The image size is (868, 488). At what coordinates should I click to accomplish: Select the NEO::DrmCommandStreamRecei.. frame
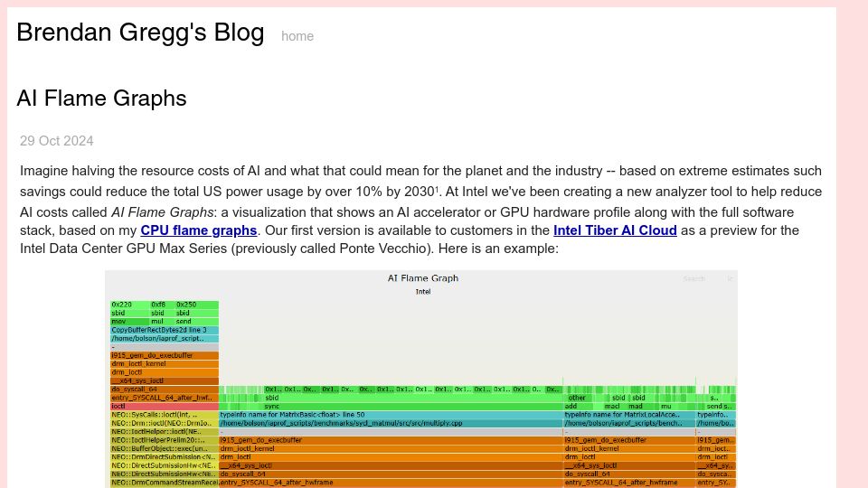165,483
